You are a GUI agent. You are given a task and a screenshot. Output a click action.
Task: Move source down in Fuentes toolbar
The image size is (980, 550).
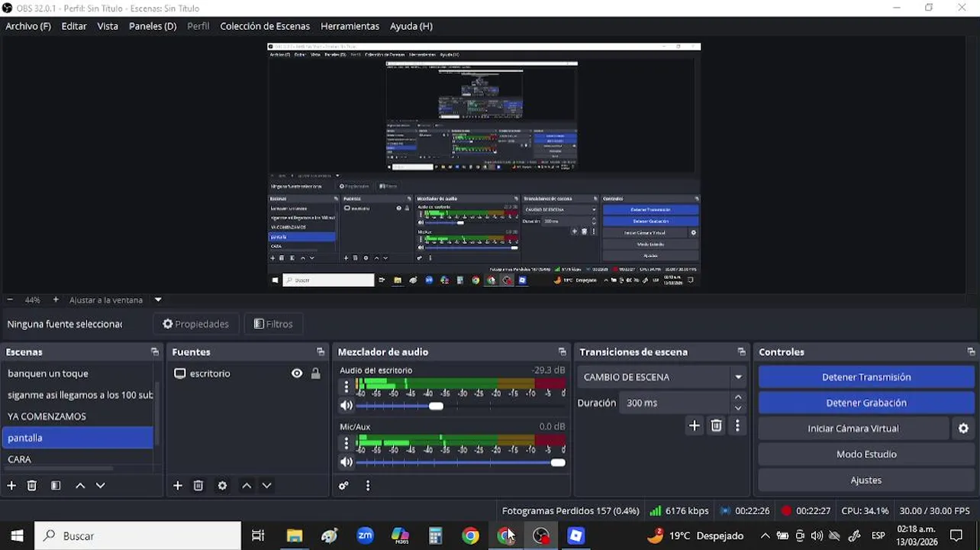point(266,485)
